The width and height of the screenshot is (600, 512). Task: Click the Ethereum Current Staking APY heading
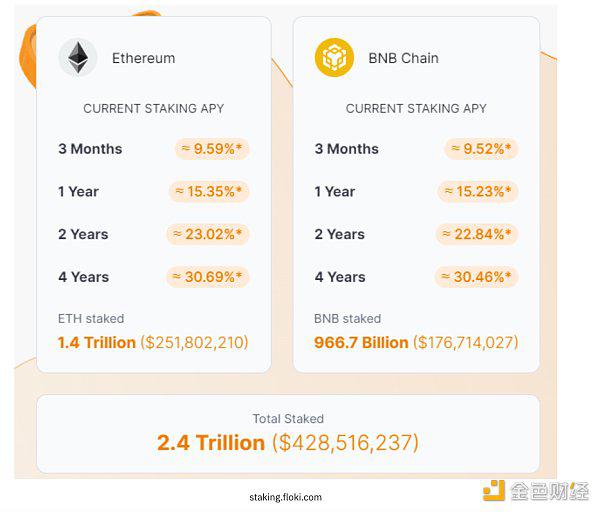coord(153,108)
